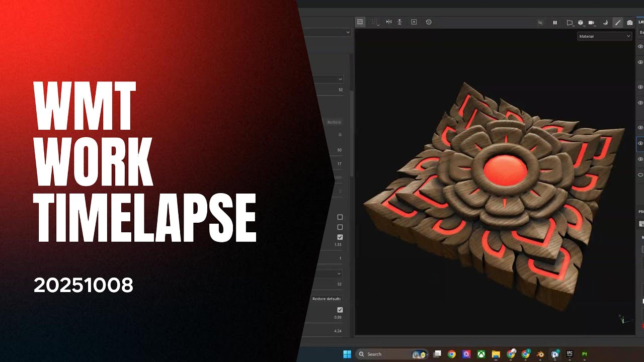Pause viewport rendering with the pause icon
Image resolution: width=644 pixels, height=362 pixels.
click(555, 23)
